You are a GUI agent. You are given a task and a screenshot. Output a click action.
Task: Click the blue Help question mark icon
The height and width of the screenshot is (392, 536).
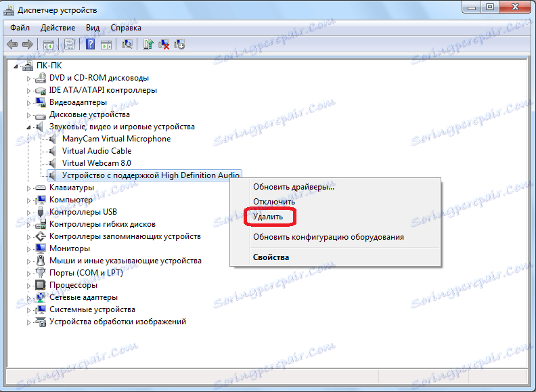pyautogui.click(x=90, y=44)
